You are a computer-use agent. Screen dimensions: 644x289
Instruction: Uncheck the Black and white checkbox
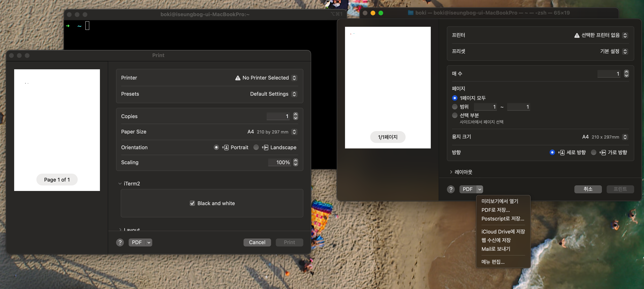click(192, 203)
